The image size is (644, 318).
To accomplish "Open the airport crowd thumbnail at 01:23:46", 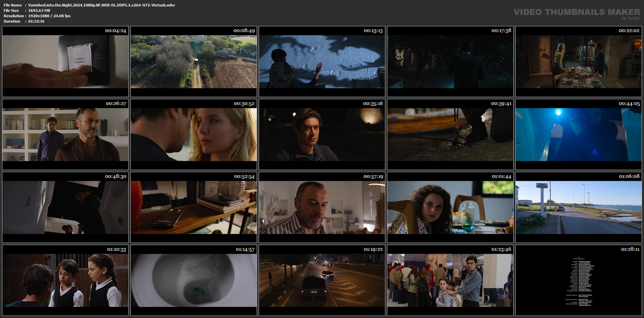I will pos(450,280).
